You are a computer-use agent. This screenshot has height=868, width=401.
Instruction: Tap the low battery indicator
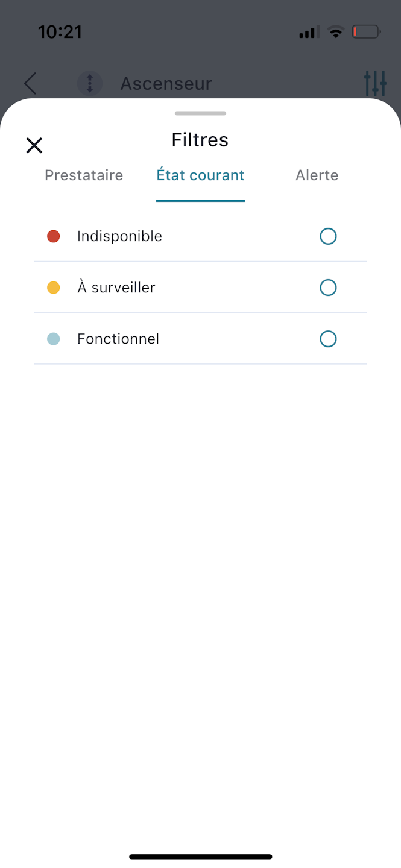coord(366,32)
